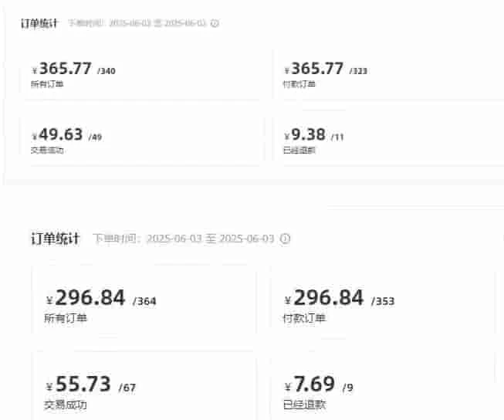Click the underlined 已经退款 link under ¥7.69
This screenshot has height=420, width=504.
pos(304,405)
